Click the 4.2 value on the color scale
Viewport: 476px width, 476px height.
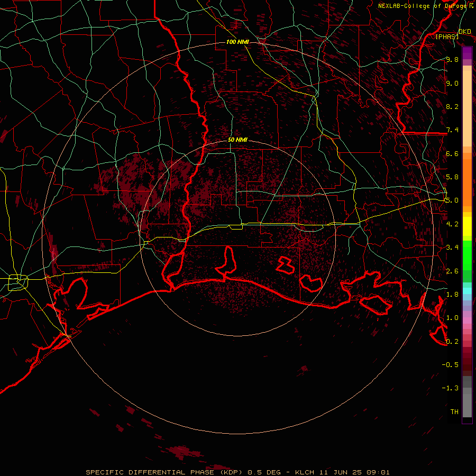(452, 224)
